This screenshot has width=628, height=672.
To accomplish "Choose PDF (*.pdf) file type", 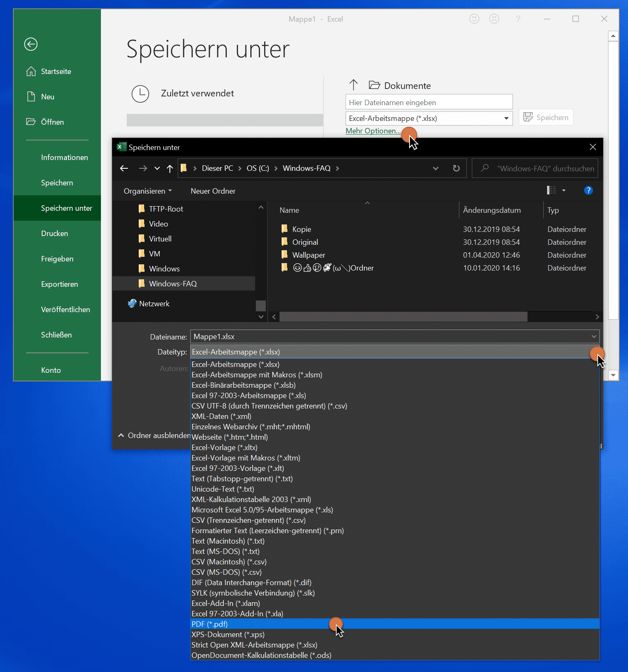I will (x=395, y=624).
